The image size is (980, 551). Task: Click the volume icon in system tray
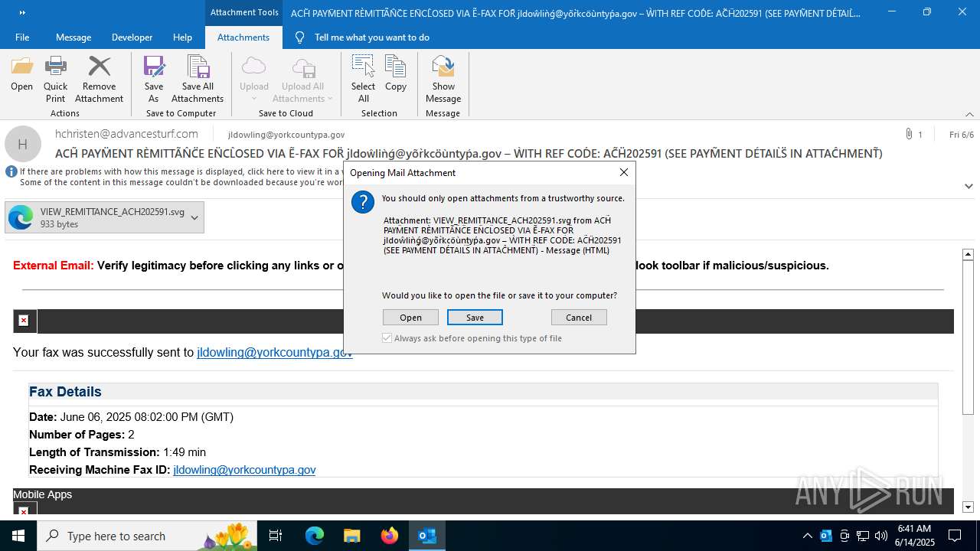[x=881, y=536]
